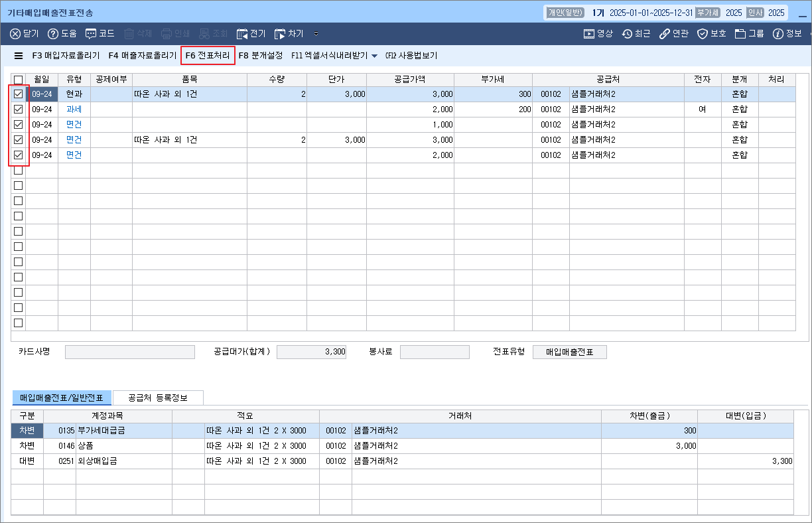The height and width of the screenshot is (523, 812).
Task: Click 혼합 in the 과세 row
Action: (x=740, y=110)
